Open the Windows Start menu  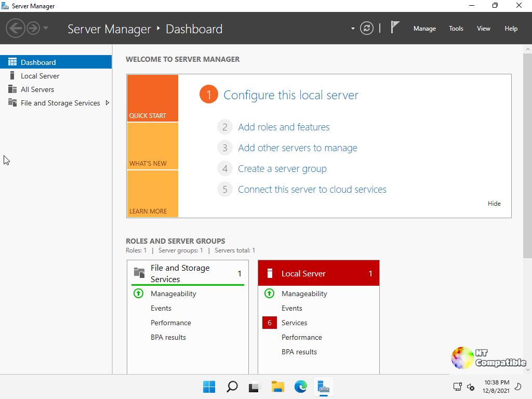(x=209, y=387)
